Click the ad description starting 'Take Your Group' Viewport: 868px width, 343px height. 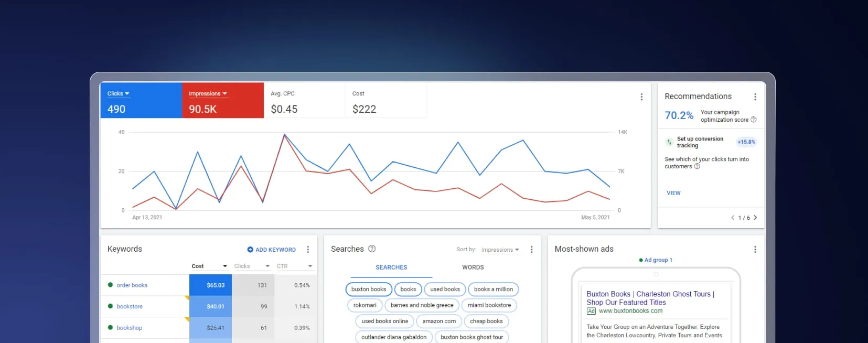655,331
